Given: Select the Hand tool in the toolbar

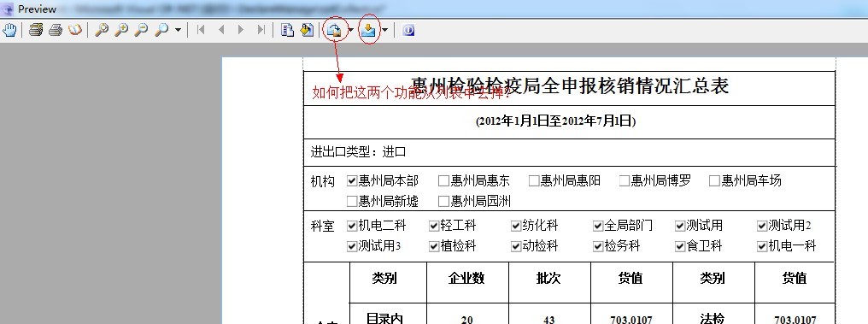Looking at the screenshot, I should click(9, 30).
